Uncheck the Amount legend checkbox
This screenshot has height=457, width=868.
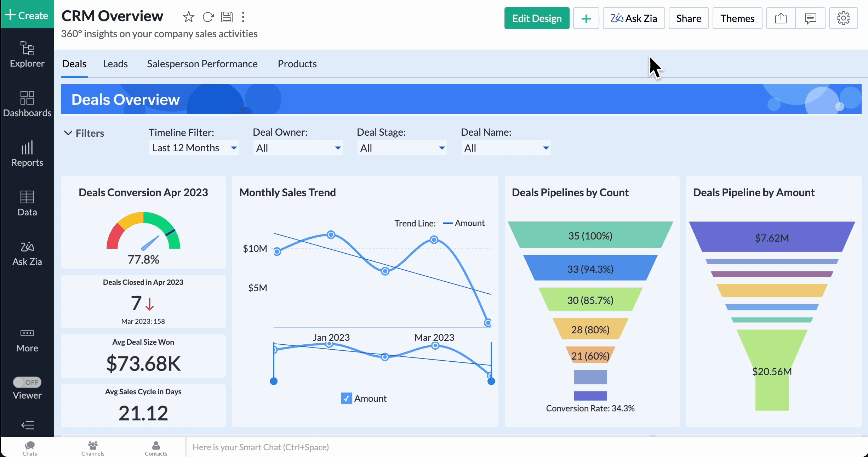click(346, 398)
